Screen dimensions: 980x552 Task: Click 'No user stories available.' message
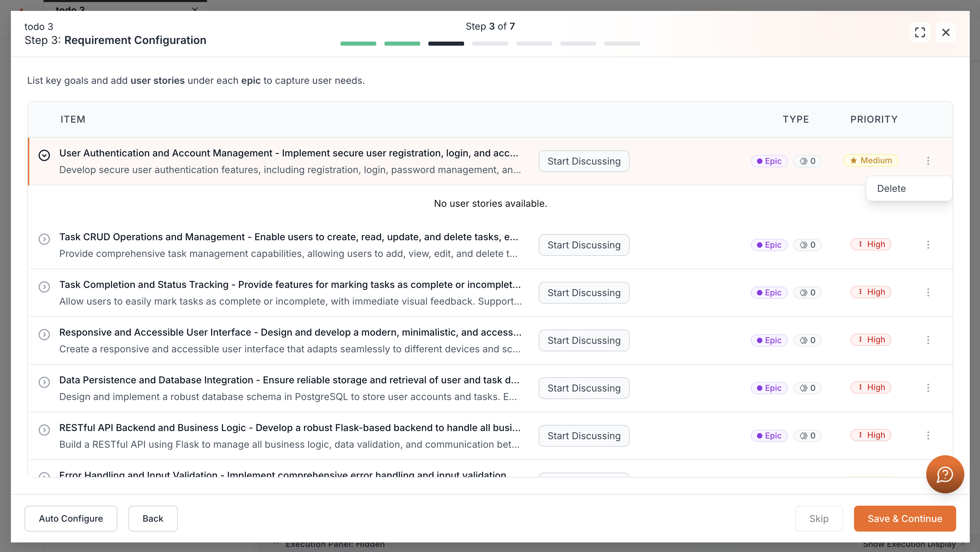tap(490, 203)
